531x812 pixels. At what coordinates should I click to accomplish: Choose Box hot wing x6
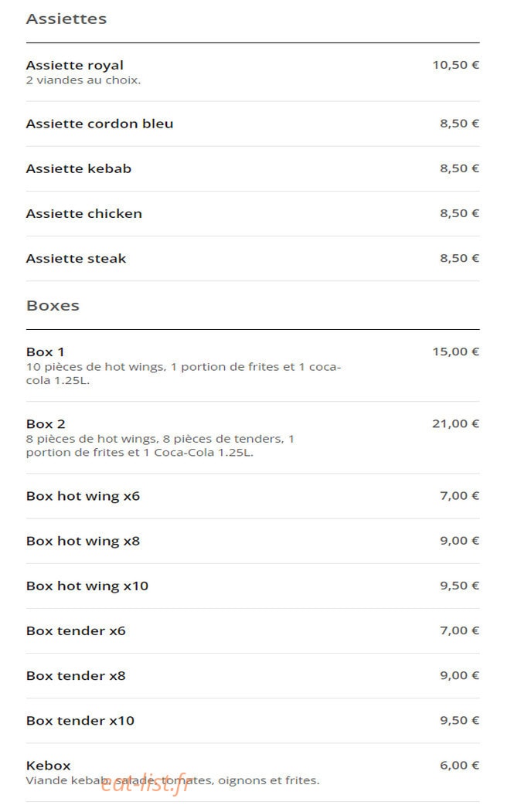253,496
